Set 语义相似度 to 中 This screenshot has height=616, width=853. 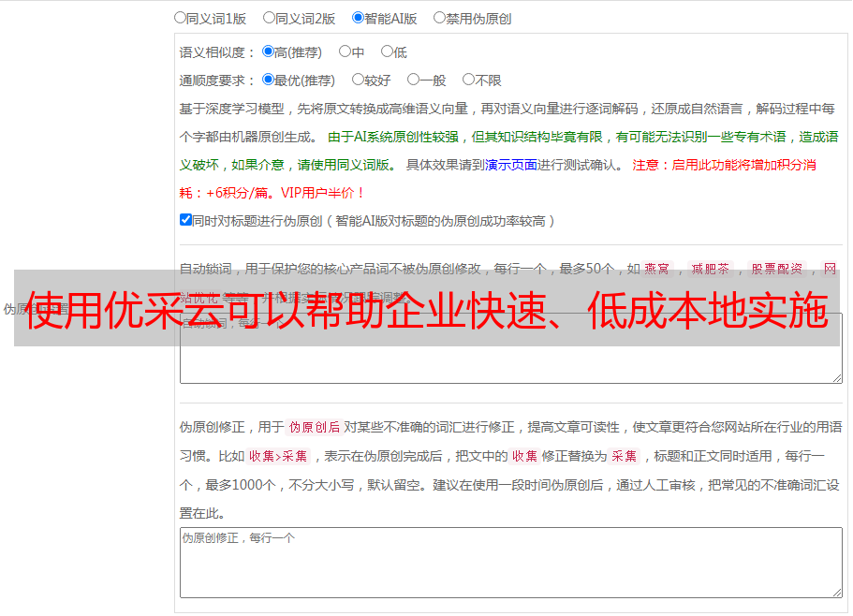point(345,51)
